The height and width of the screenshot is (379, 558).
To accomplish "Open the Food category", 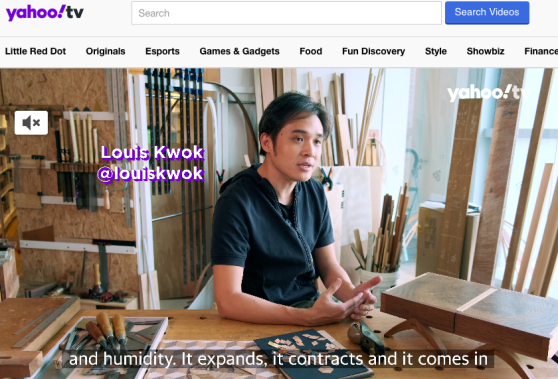I will click(x=311, y=51).
